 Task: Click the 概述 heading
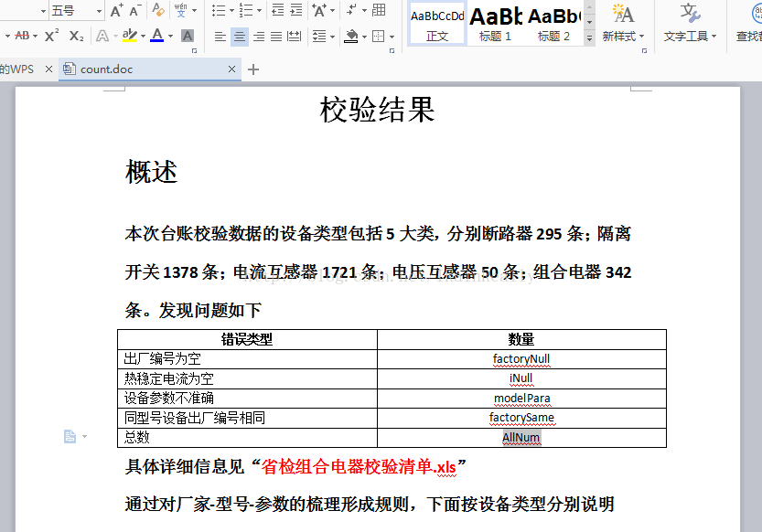pyautogui.click(x=151, y=172)
